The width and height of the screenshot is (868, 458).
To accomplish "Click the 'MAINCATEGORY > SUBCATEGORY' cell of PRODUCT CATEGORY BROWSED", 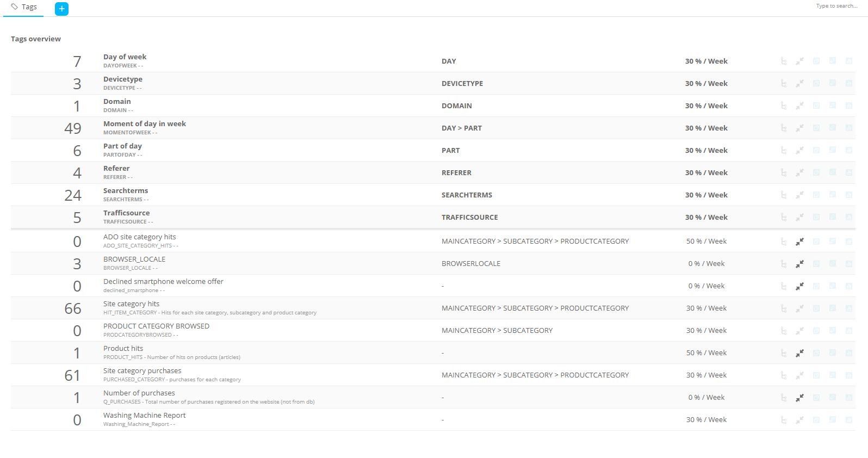I will (x=497, y=331).
